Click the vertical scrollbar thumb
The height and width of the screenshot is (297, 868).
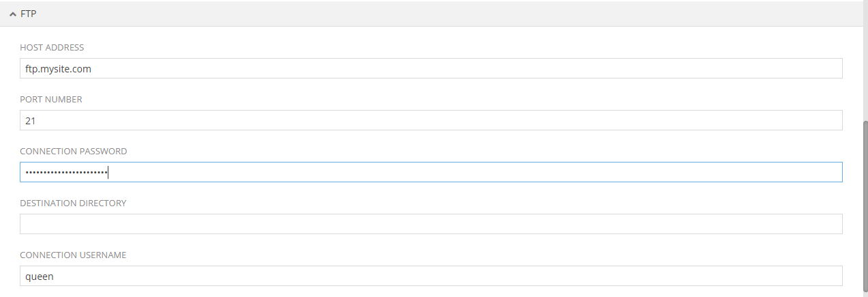865,205
